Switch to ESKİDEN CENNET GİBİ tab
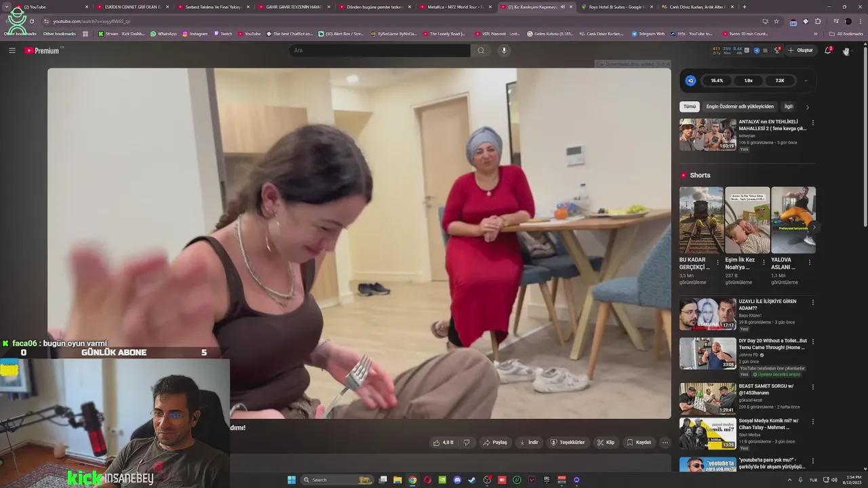Viewport: 868px width, 488px height. coord(132,7)
